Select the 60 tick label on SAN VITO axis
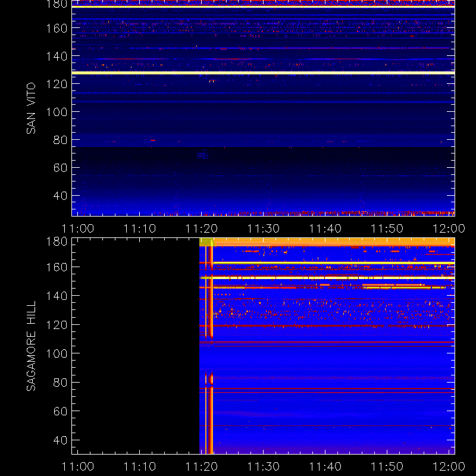The height and width of the screenshot is (476, 476). 60,168
